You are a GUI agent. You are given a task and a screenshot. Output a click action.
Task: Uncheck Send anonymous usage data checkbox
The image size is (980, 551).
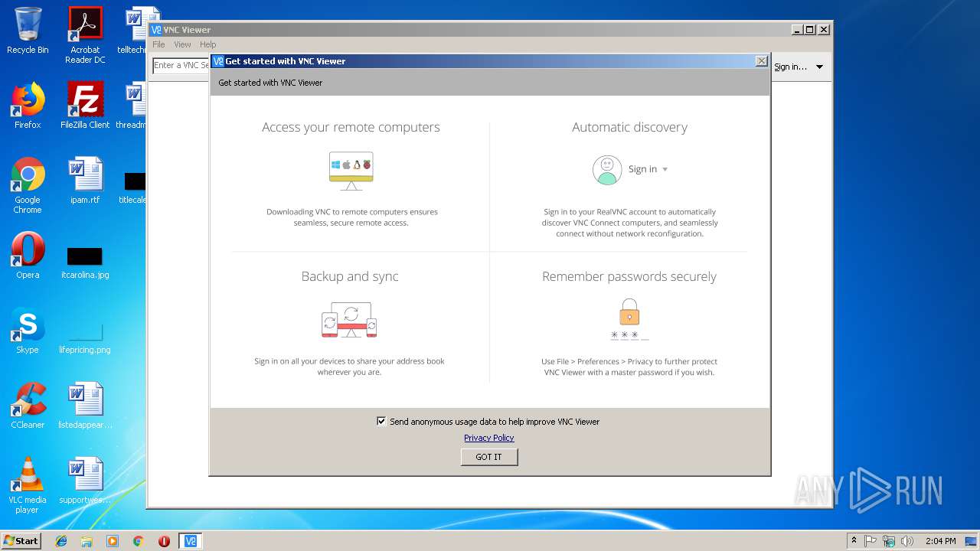(x=381, y=421)
